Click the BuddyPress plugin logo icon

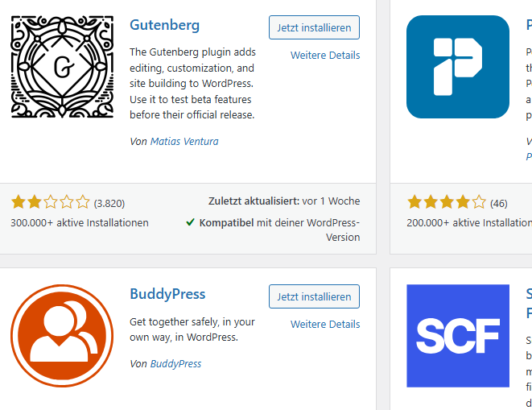63,336
